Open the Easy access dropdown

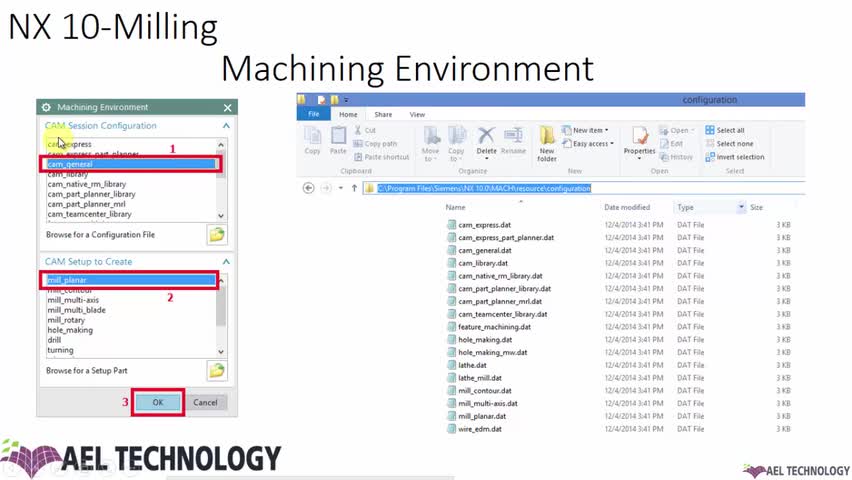pyautogui.click(x=588, y=144)
